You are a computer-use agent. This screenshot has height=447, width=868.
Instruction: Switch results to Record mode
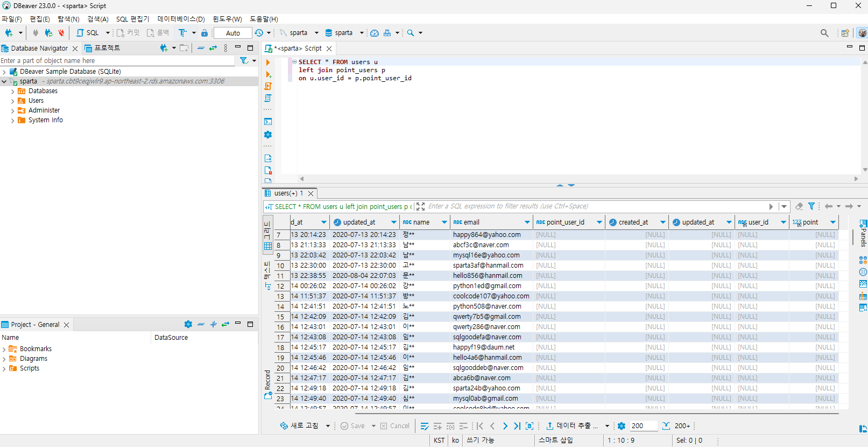pos(268,384)
